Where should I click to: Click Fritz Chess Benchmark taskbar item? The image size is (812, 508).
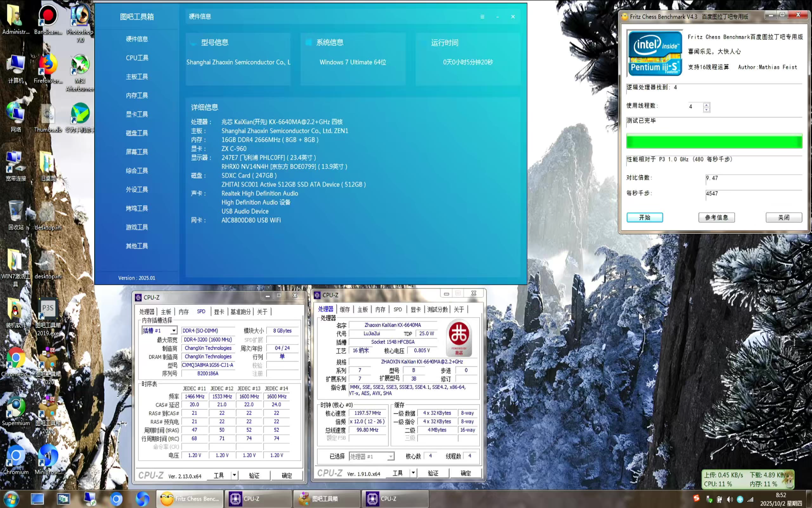pos(190,499)
